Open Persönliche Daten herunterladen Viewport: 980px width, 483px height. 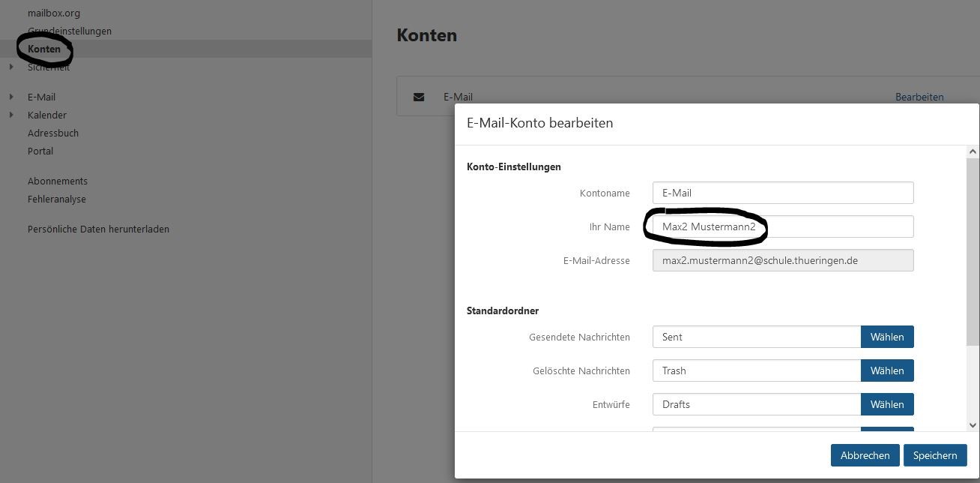[x=98, y=229]
